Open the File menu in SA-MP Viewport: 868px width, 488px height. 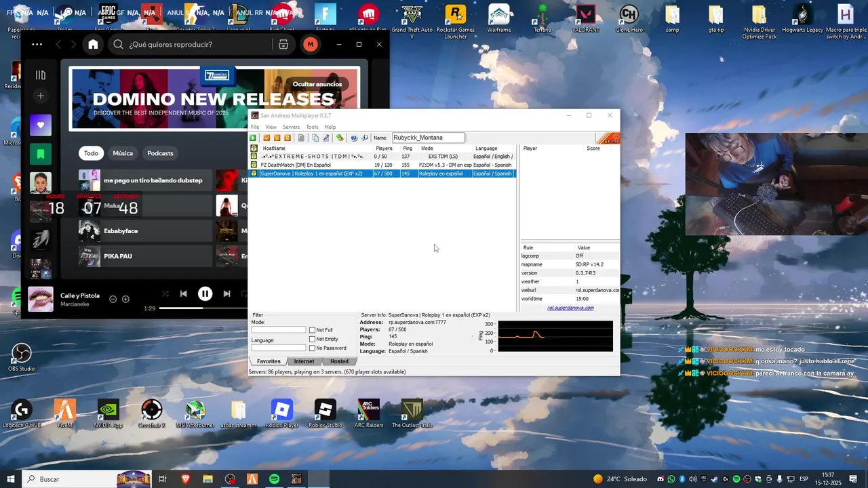tap(255, 127)
